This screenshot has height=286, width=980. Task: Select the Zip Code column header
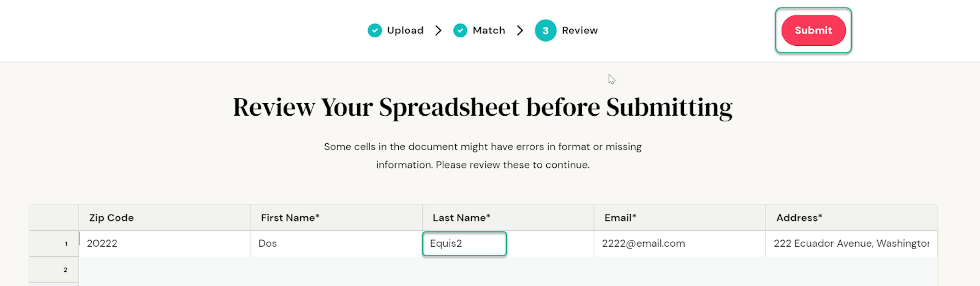[111, 218]
